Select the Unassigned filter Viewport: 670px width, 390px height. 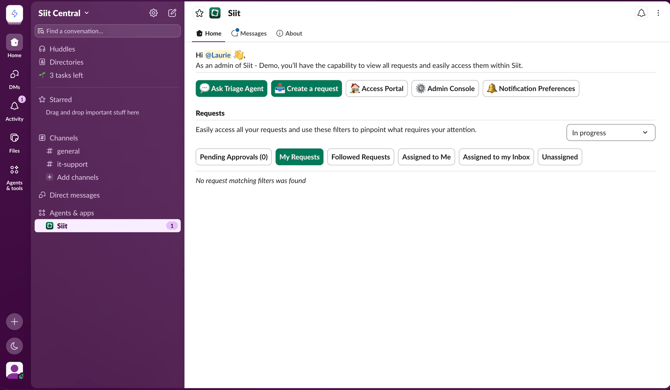(x=560, y=157)
